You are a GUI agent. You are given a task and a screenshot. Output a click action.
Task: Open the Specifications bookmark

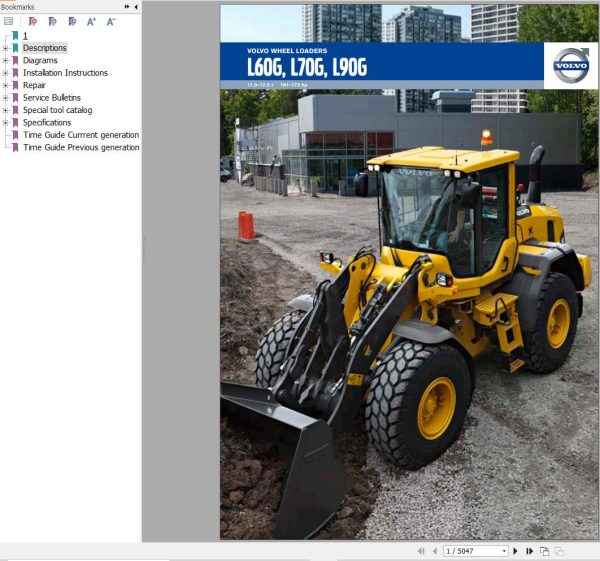pyautogui.click(x=47, y=122)
